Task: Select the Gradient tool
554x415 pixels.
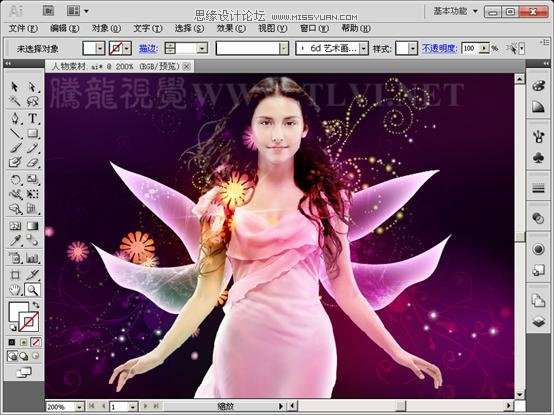Action: coord(32,226)
